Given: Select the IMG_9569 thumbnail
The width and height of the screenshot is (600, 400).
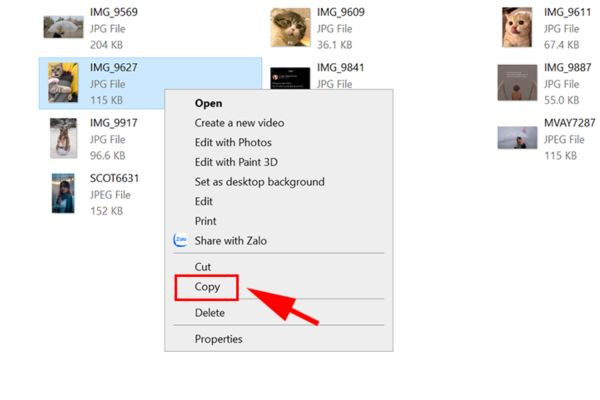Looking at the screenshot, I should (64, 27).
